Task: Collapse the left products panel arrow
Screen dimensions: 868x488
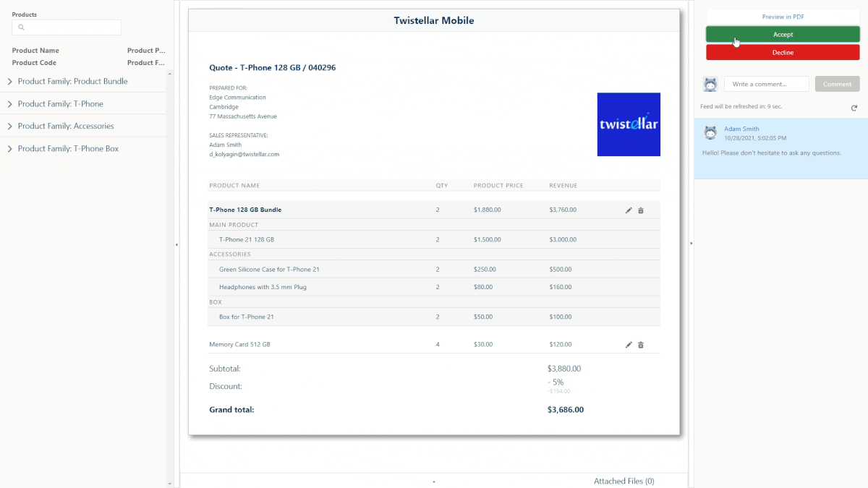Action: pos(176,244)
